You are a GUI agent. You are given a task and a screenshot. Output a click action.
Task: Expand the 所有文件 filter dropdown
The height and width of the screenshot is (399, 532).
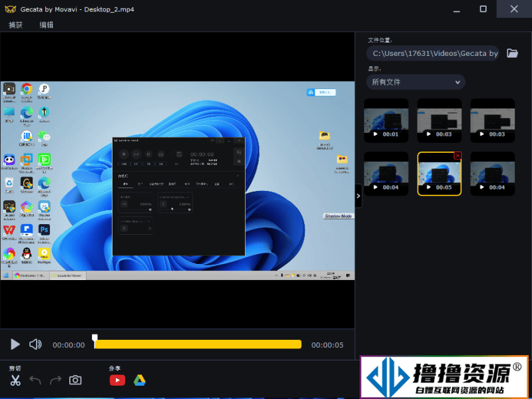coord(415,82)
